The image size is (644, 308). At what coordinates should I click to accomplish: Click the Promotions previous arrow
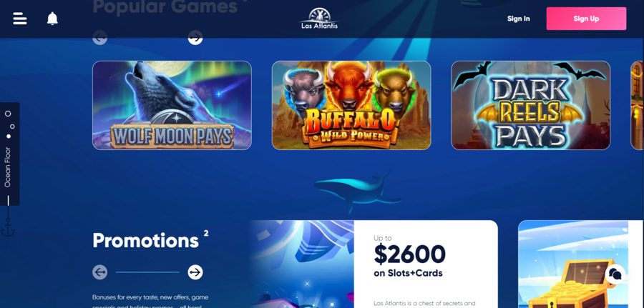click(99, 272)
